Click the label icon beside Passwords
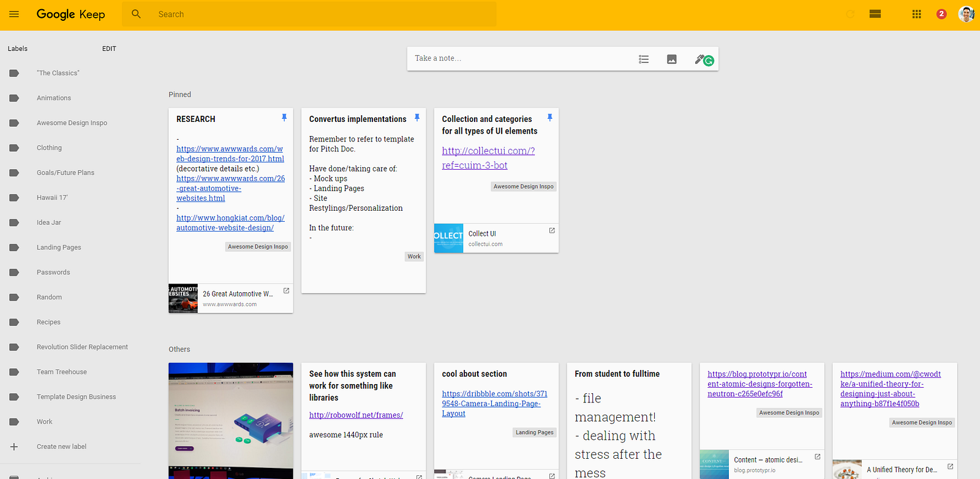980x479 pixels. coord(14,273)
